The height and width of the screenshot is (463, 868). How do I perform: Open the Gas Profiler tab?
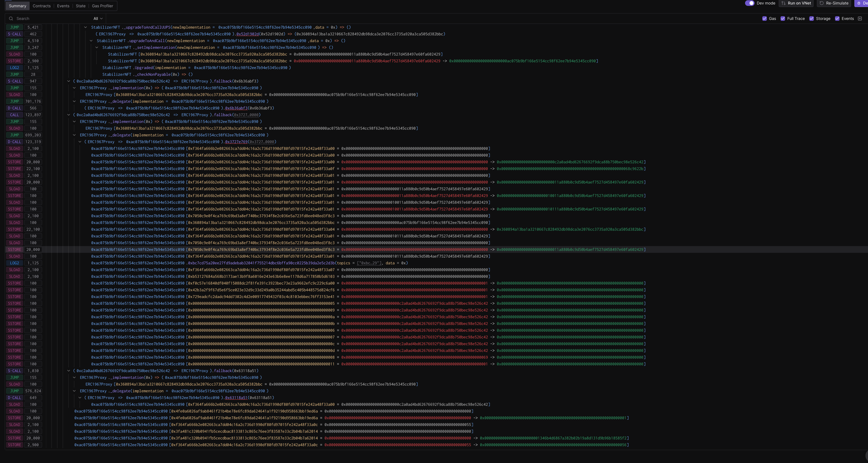(102, 6)
